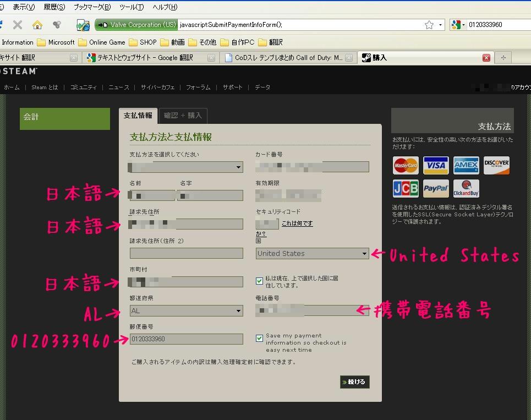531x420 pixels.
Task: Open the bookmark star dropdown arrow
Action: pos(440,25)
